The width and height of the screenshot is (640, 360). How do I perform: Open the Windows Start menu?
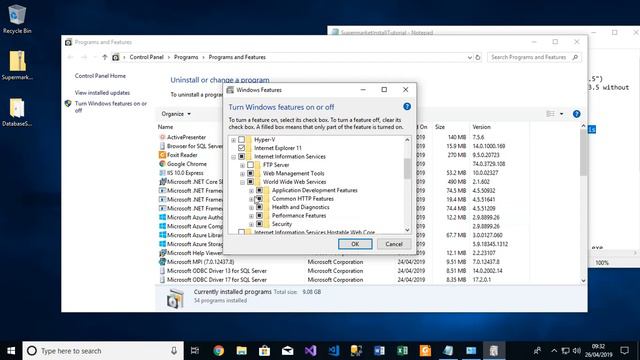(x=11, y=351)
